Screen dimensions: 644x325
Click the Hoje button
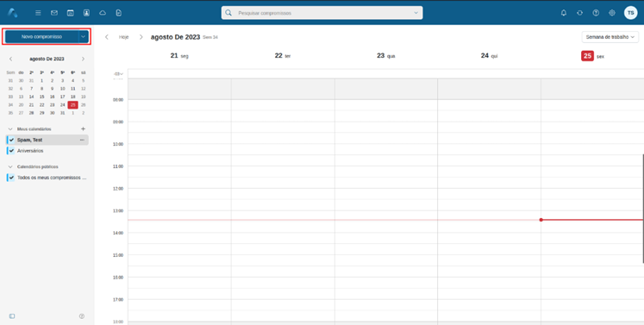[123, 37]
